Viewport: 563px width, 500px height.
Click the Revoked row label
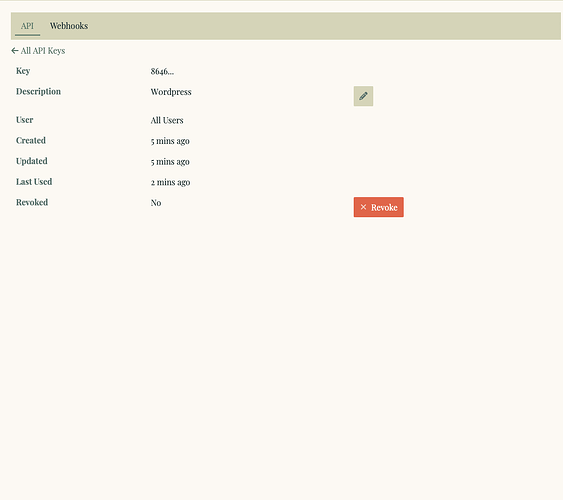click(x=32, y=202)
